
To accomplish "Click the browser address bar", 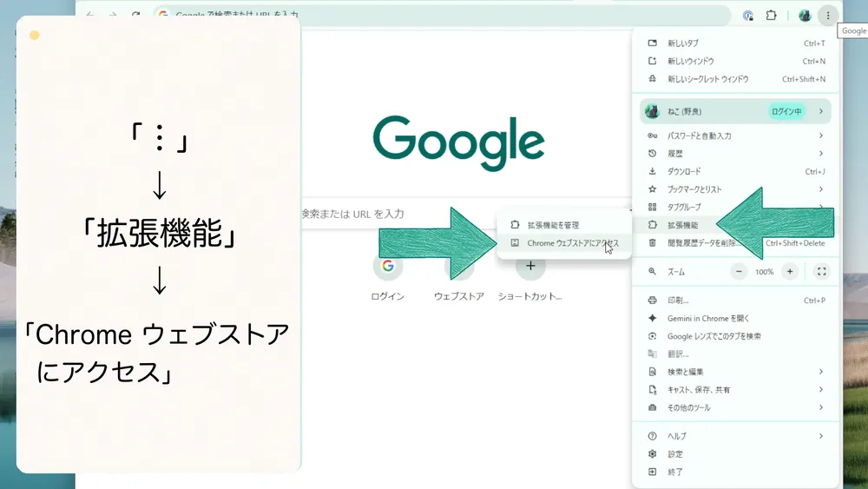I will coord(441,15).
